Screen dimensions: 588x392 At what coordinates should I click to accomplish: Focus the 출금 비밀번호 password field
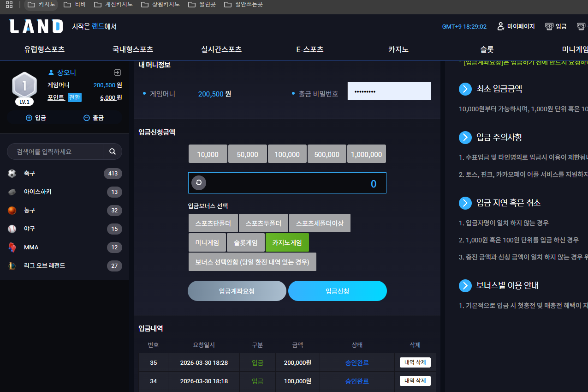(x=389, y=91)
